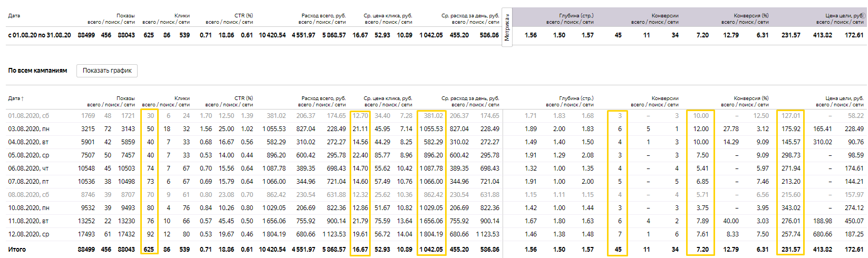The width and height of the screenshot is (868, 258).
Task: Click the sort arrow next to Дата
Action: [23, 98]
